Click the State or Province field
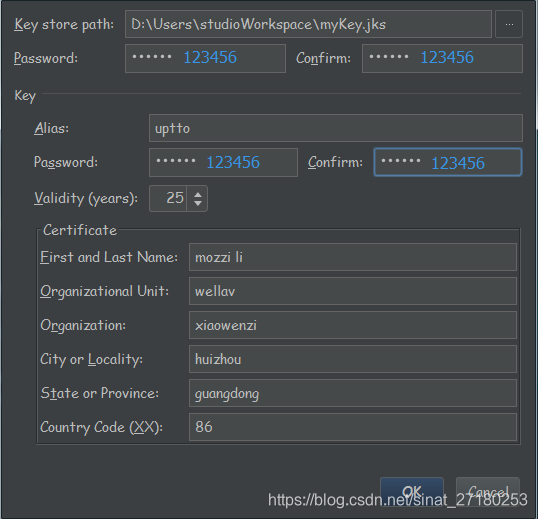This screenshot has width=538, height=519. coord(353,393)
